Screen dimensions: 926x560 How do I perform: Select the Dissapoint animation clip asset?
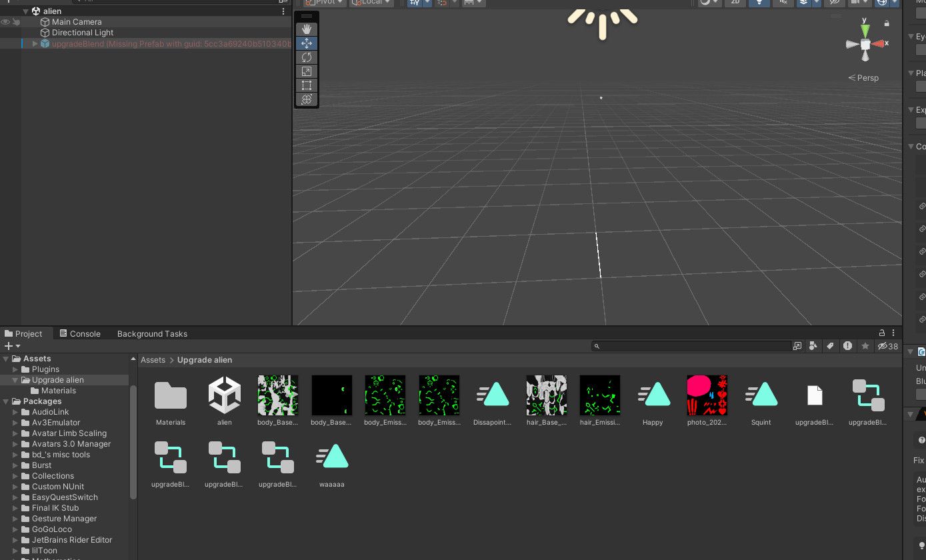click(x=493, y=395)
